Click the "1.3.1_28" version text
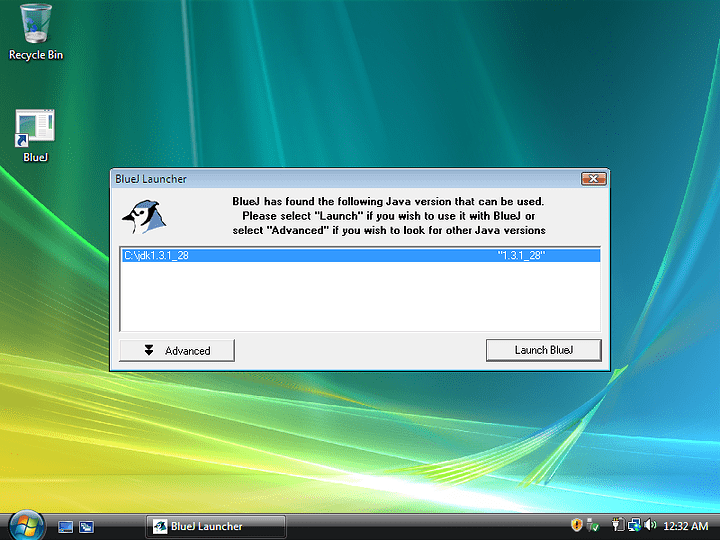The height and width of the screenshot is (540, 720). (x=522, y=255)
